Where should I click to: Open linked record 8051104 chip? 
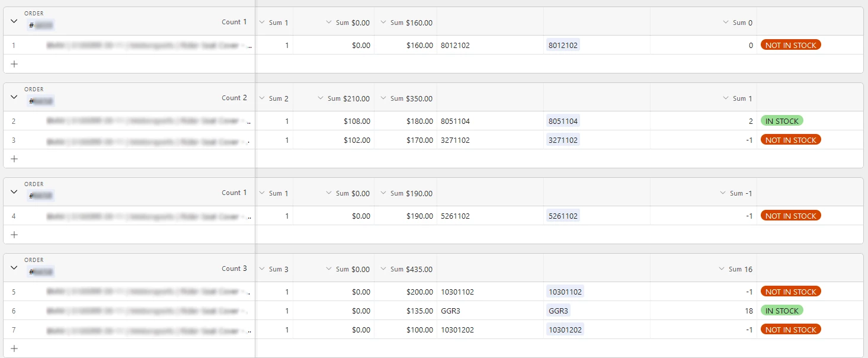(563, 121)
